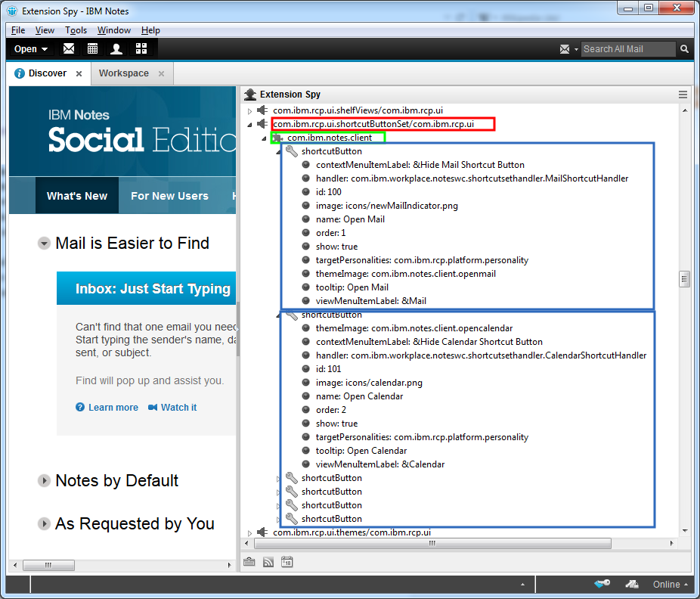Click the Online status indicator in status bar
700x599 pixels.
click(x=670, y=585)
